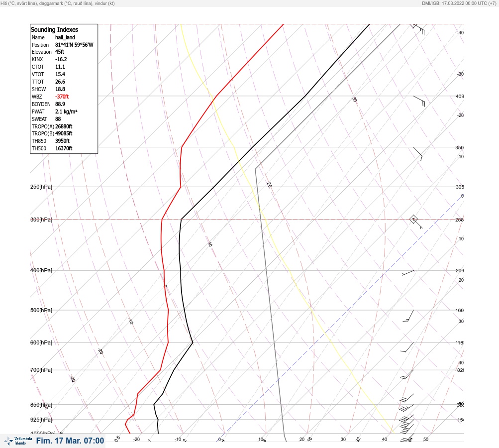Click the '209' height label on right edge
This screenshot has height=448, width=499.
pos(460,271)
